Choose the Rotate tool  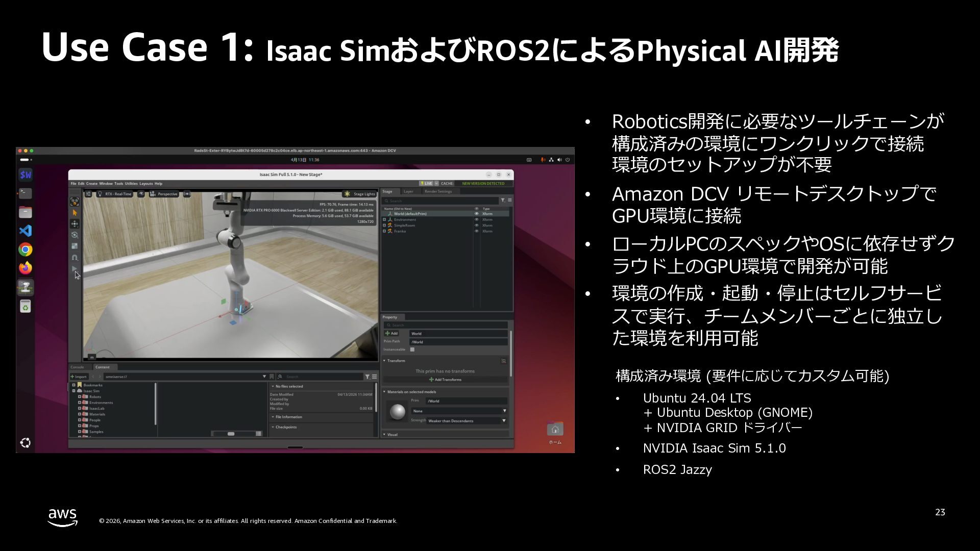pos(75,235)
